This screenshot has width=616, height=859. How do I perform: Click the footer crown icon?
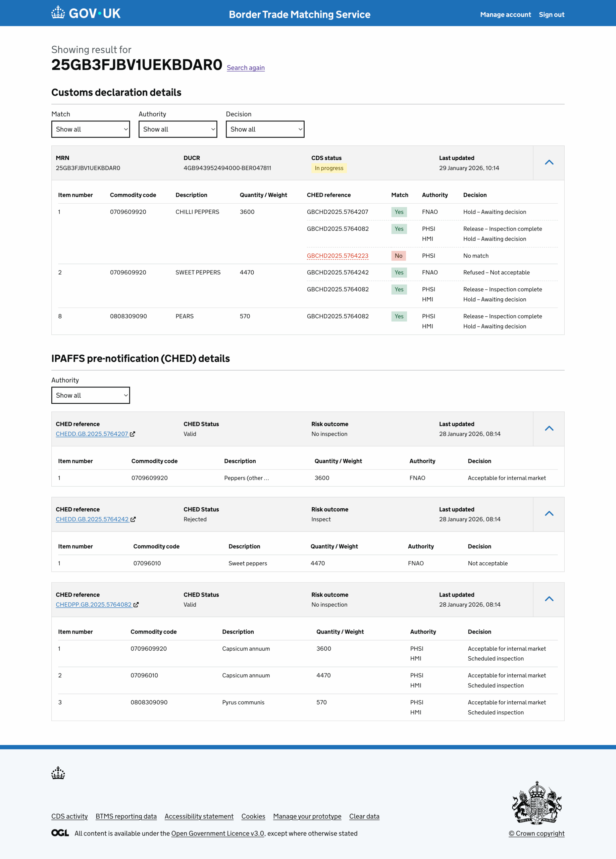point(58,773)
